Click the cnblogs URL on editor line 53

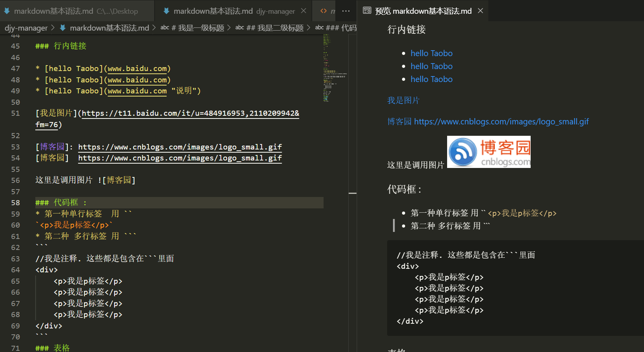[x=180, y=147]
